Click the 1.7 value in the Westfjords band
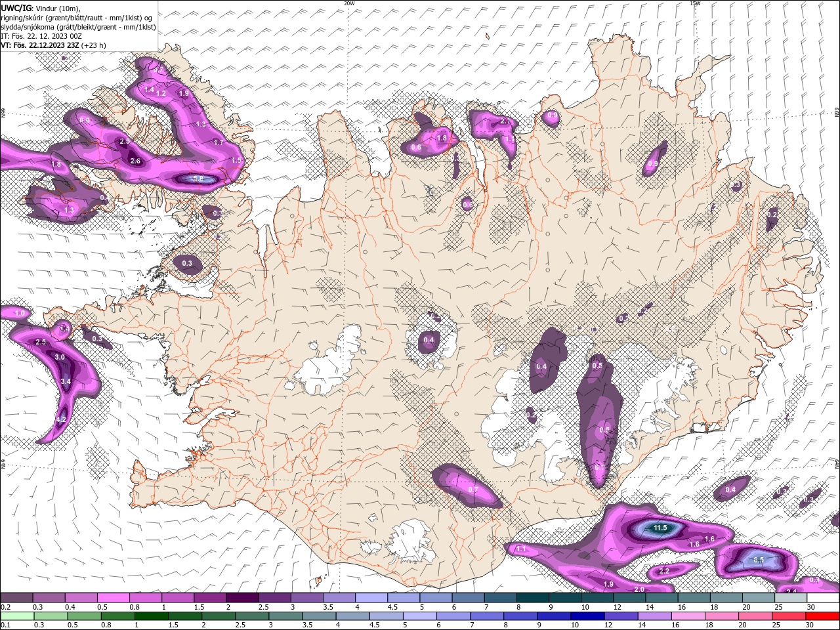The height and width of the screenshot is (630, 840). point(219,142)
